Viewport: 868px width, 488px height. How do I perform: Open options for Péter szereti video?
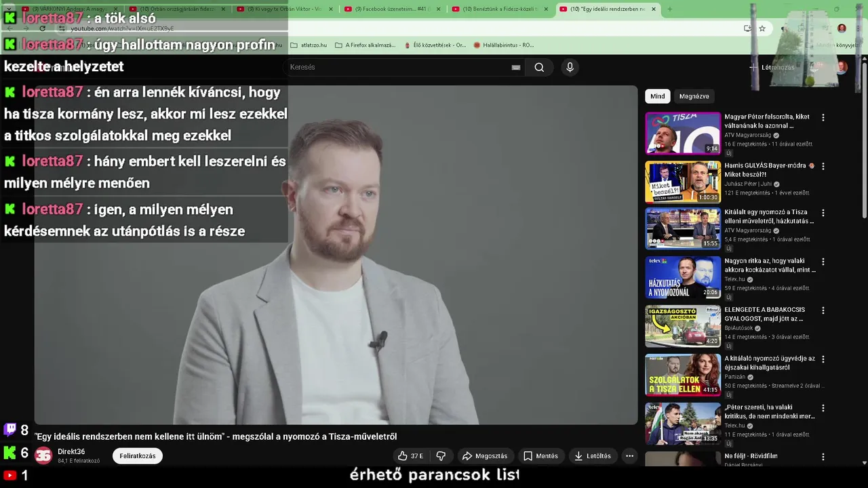pos(823,408)
